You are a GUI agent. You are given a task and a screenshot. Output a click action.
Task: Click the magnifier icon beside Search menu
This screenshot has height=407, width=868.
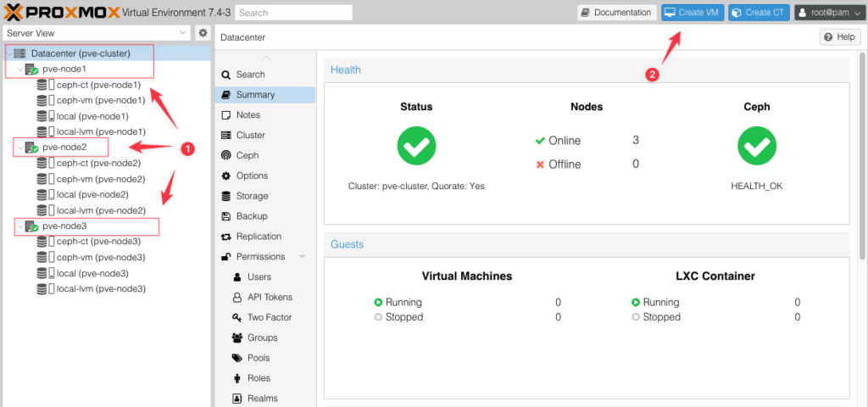click(225, 75)
